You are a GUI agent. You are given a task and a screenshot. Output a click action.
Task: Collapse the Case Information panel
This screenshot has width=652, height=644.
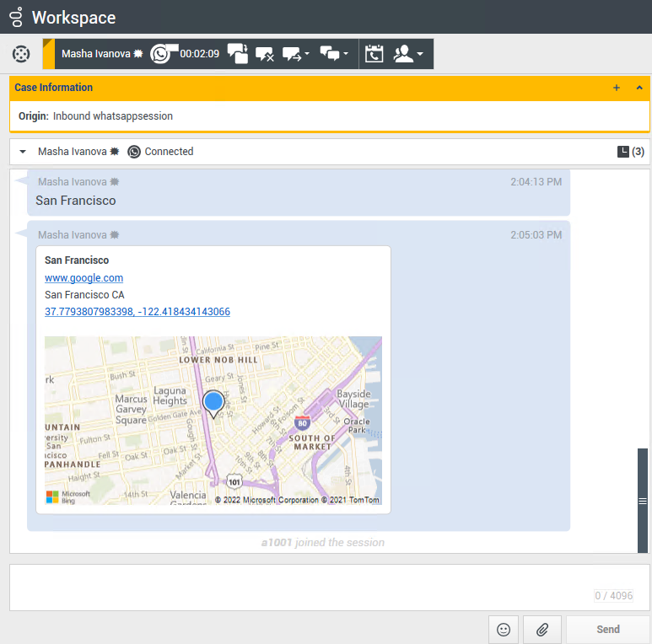[639, 88]
